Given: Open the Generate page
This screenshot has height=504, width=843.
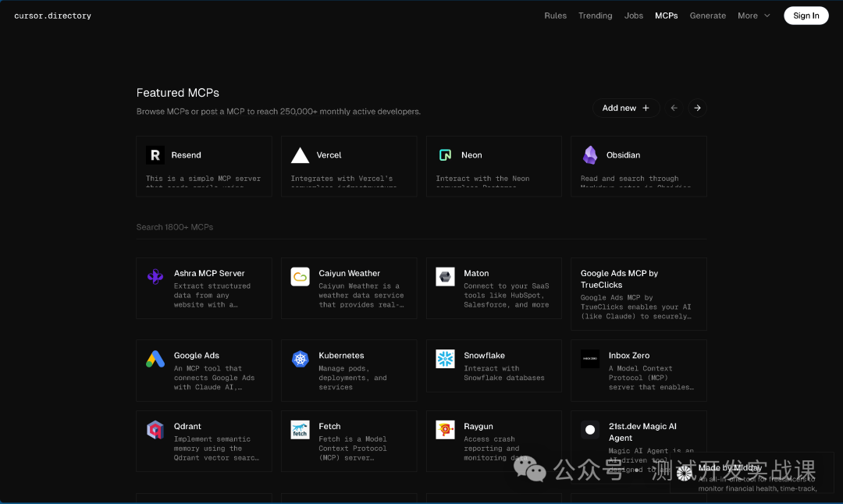Looking at the screenshot, I should [707, 16].
